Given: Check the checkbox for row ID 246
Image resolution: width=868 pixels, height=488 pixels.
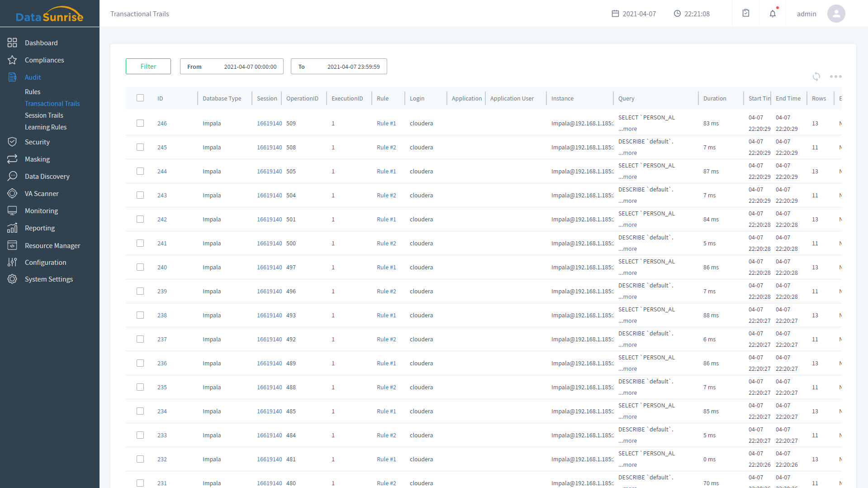Looking at the screenshot, I should point(140,123).
